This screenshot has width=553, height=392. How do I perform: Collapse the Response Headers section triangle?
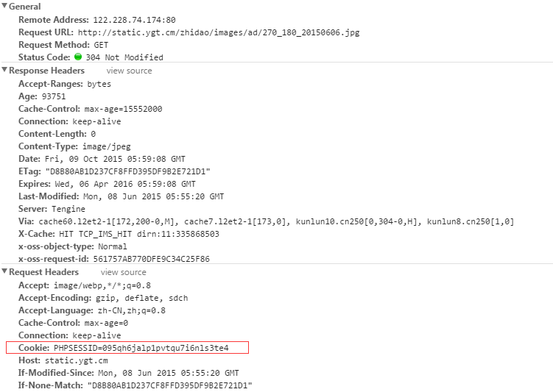point(4,71)
